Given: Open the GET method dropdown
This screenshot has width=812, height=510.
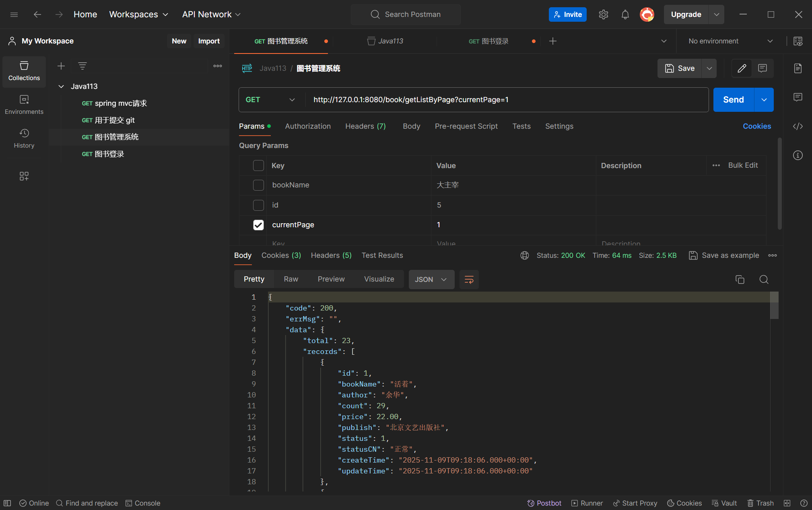Looking at the screenshot, I should 270,100.
